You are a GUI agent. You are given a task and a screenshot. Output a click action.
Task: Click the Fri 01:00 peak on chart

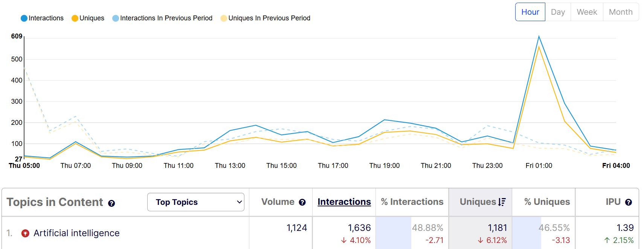tap(539, 37)
